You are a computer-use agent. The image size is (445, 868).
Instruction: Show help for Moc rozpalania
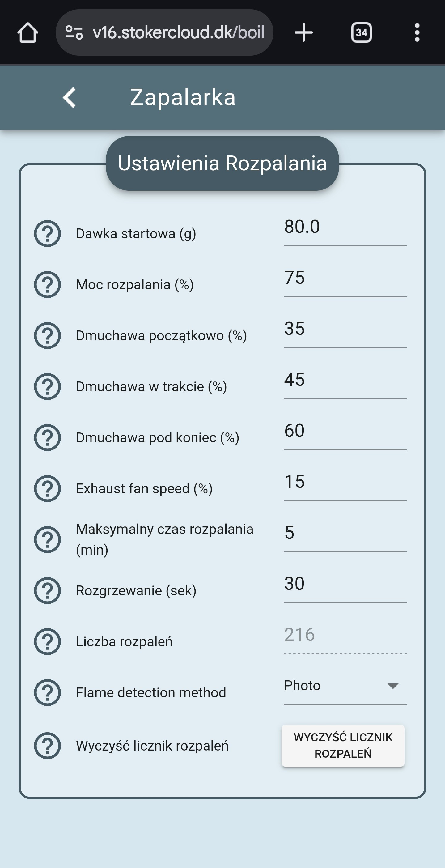pyautogui.click(x=48, y=284)
